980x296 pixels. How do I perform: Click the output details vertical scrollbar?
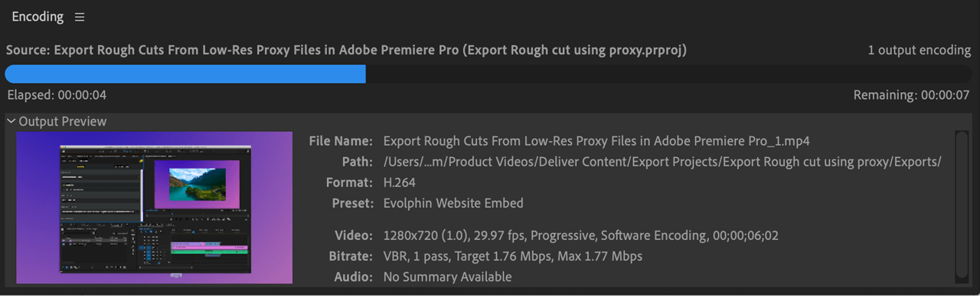(962, 207)
